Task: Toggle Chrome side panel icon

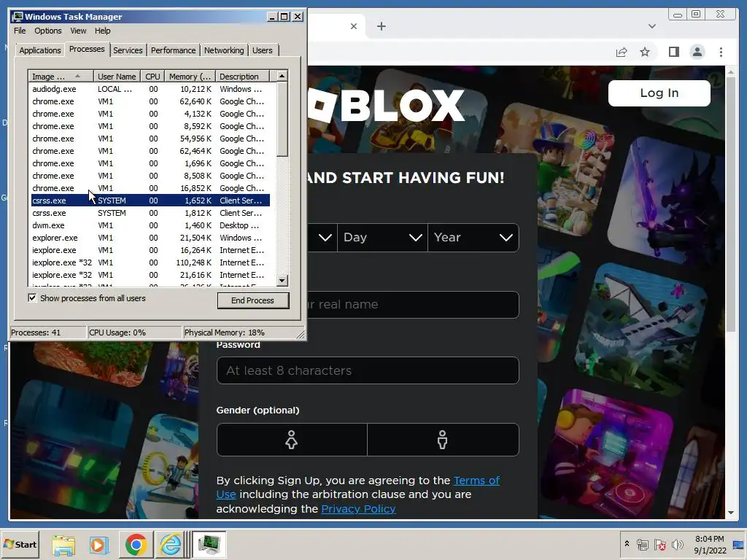Action: click(x=673, y=52)
